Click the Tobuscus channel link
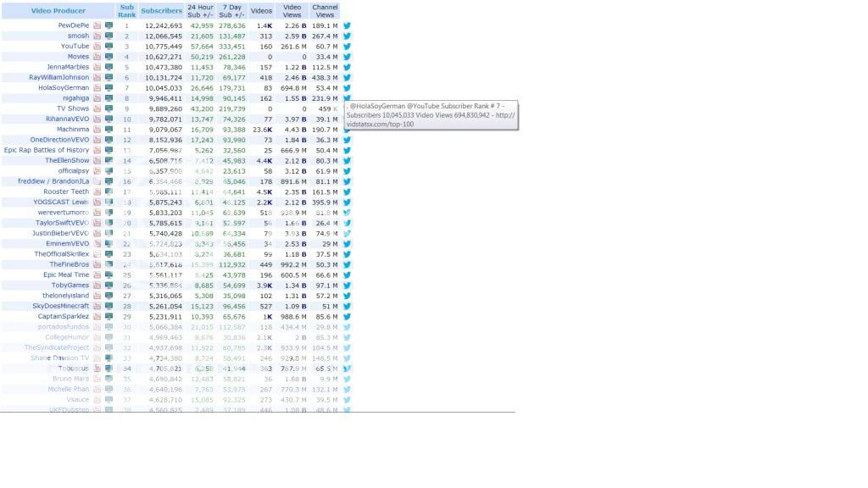 click(x=74, y=369)
